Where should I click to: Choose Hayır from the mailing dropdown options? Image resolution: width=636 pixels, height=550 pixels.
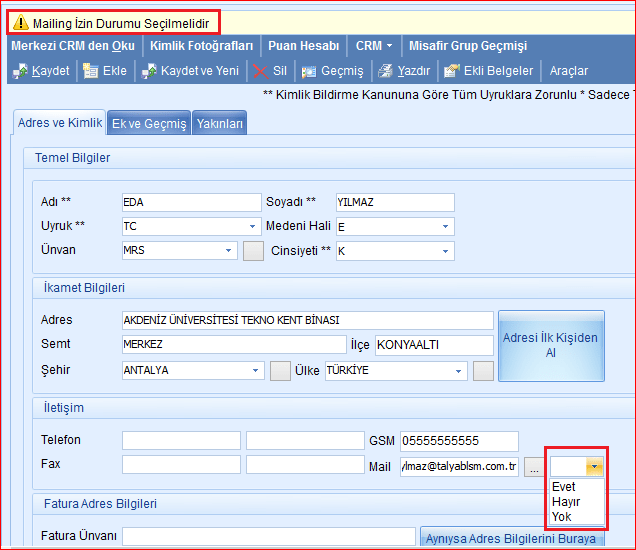566,502
